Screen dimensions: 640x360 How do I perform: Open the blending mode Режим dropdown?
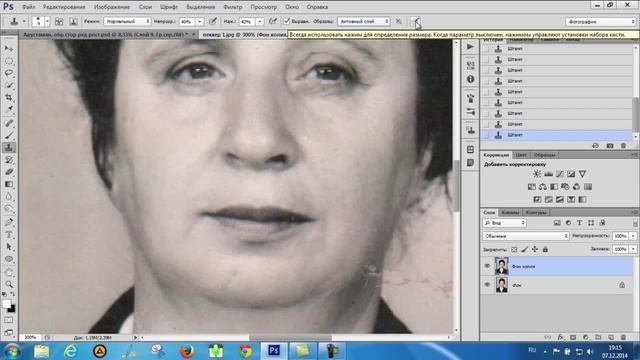(127, 21)
